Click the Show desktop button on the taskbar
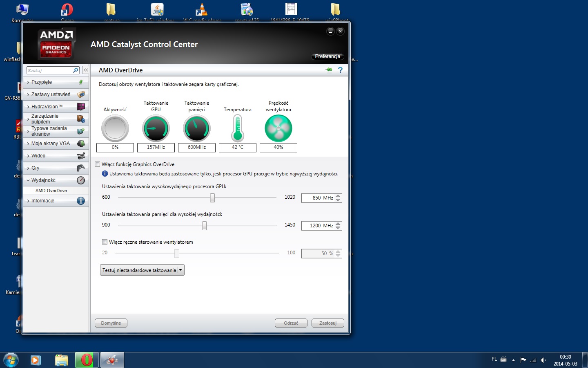588x368 pixels. pos(585,360)
